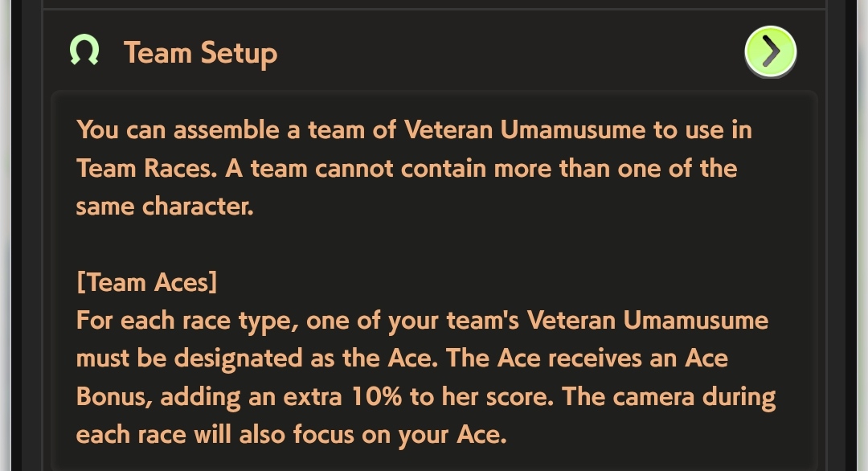Expand Team Setup with green chevron button
The height and width of the screenshot is (471, 868).
click(x=770, y=52)
